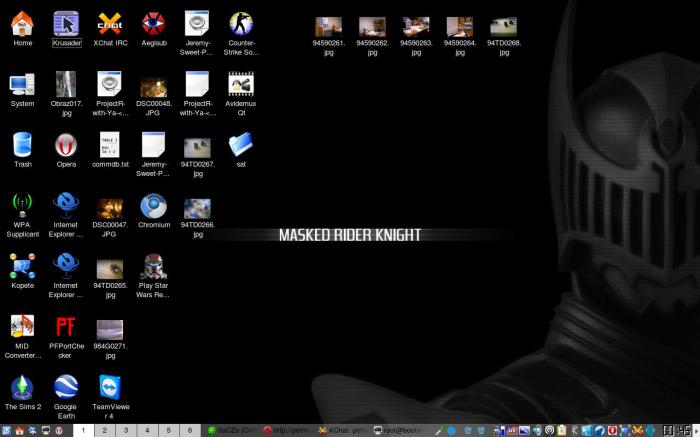This screenshot has width=700, height=437.
Task: Switch to virtual desktop 3
Action: [x=126, y=430]
